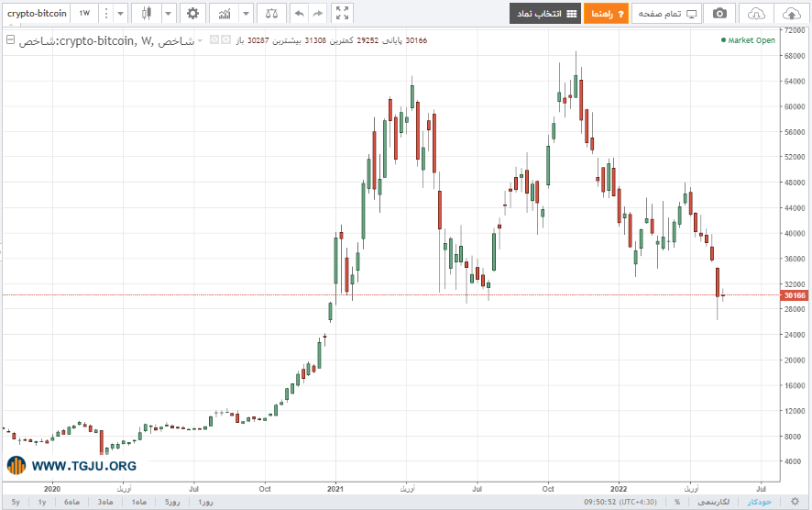Click the 2020 label on time axis
The height and width of the screenshot is (510, 812).
point(52,489)
